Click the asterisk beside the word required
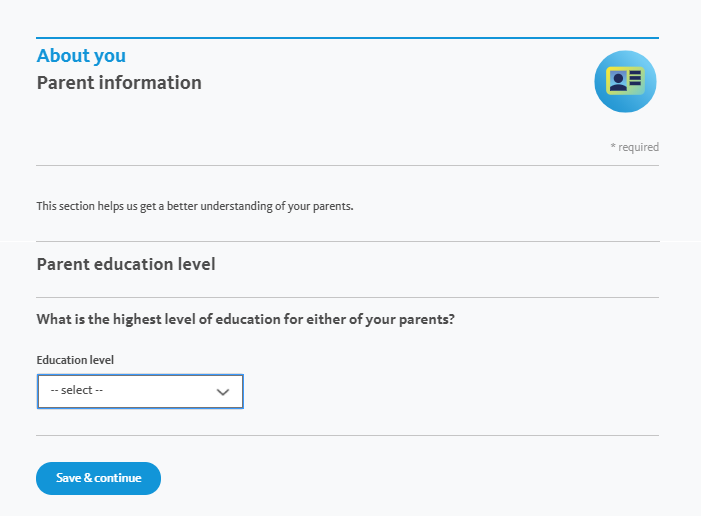Screen dimensions: 701x516 click(x=613, y=146)
